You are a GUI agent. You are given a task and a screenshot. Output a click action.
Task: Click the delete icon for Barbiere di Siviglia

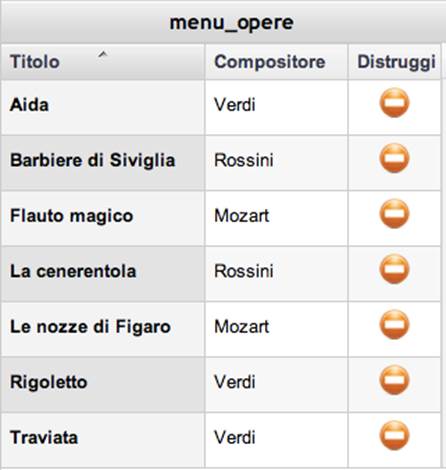394,158
